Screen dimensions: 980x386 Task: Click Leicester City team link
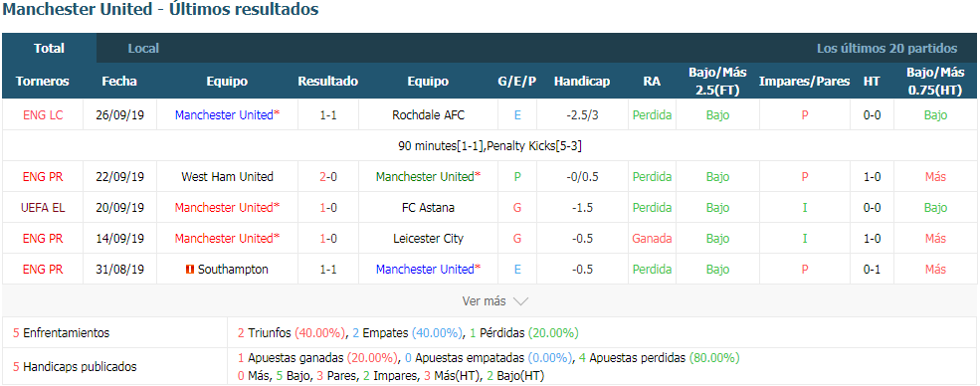coord(428,239)
